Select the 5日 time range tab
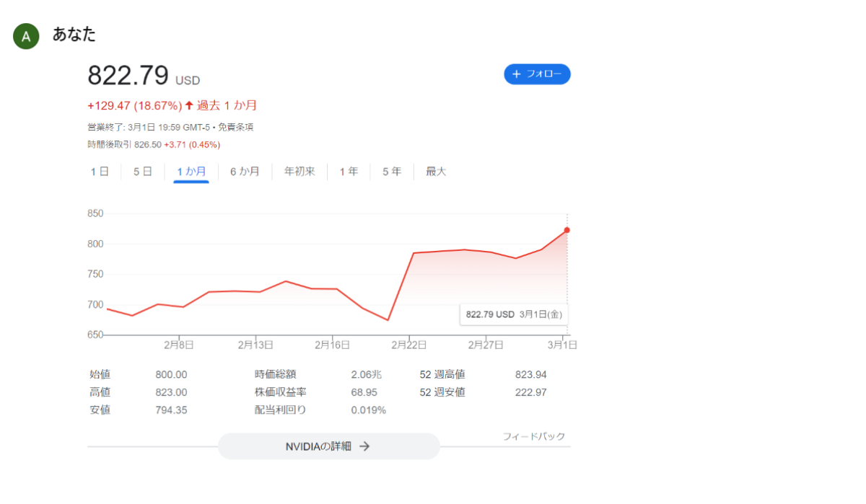 coord(142,172)
